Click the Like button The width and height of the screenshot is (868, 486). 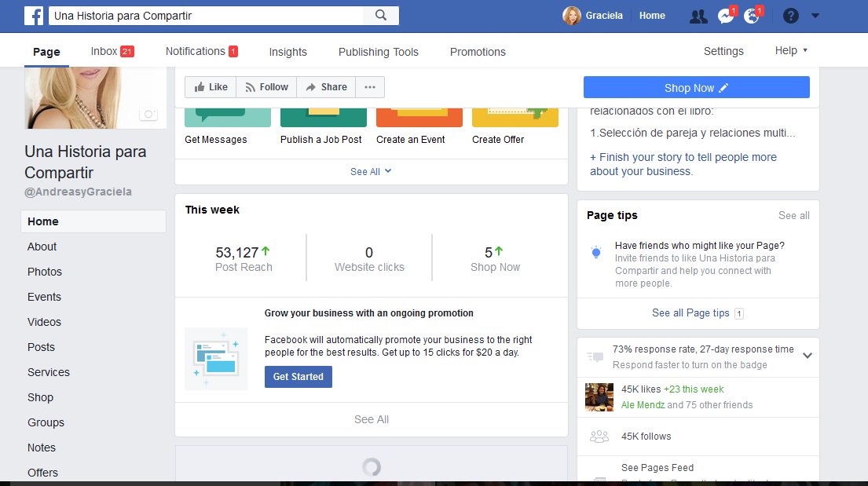pos(211,87)
